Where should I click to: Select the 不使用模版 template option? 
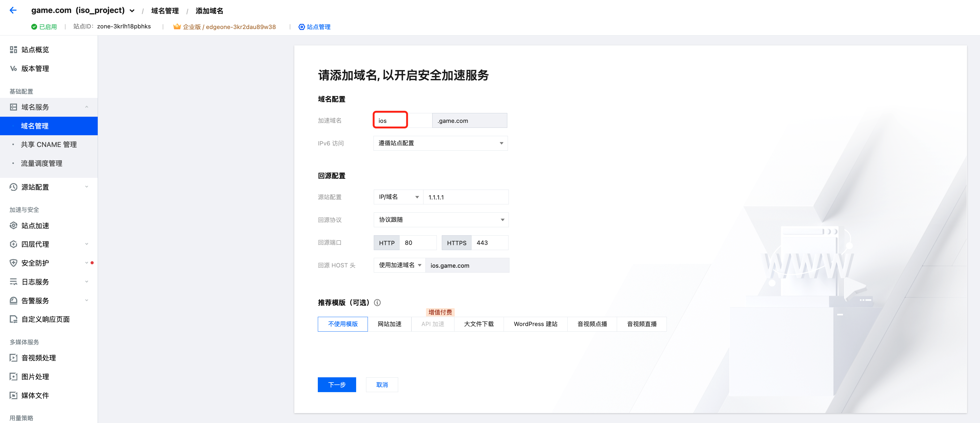pos(343,324)
